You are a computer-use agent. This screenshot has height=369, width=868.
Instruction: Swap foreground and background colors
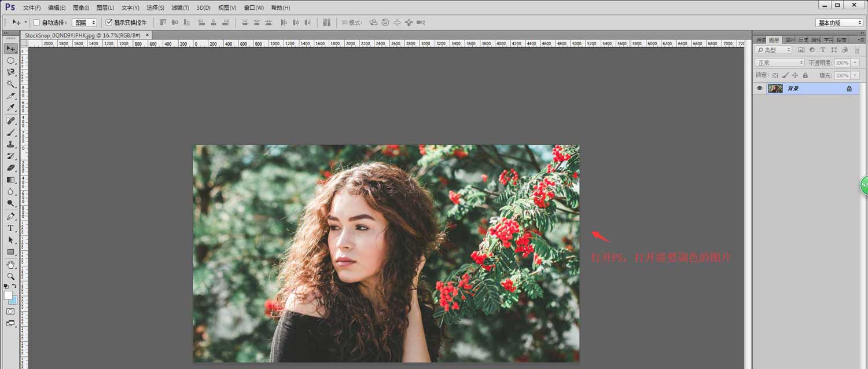(x=14, y=286)
